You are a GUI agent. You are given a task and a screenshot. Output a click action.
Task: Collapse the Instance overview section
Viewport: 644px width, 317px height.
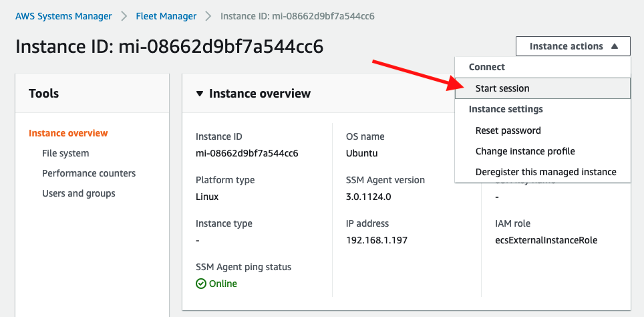coord(200,94)
